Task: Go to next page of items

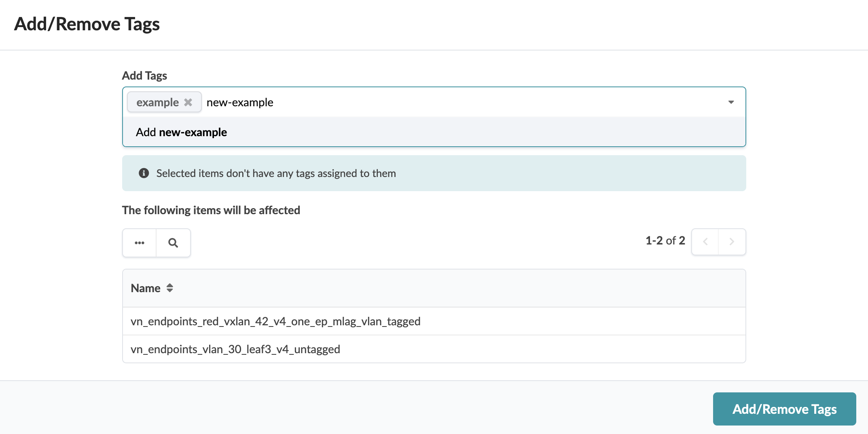Action: pos(732,242)
